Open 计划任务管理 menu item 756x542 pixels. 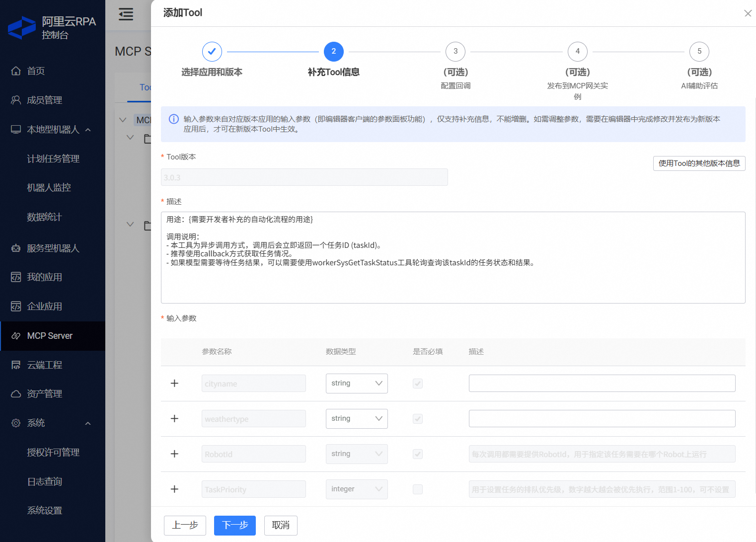[53, 159]
